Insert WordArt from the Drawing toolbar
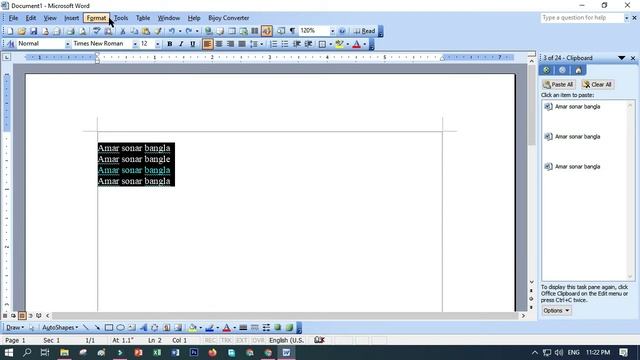The image size is (640, 360). click(x=143, y=327)
